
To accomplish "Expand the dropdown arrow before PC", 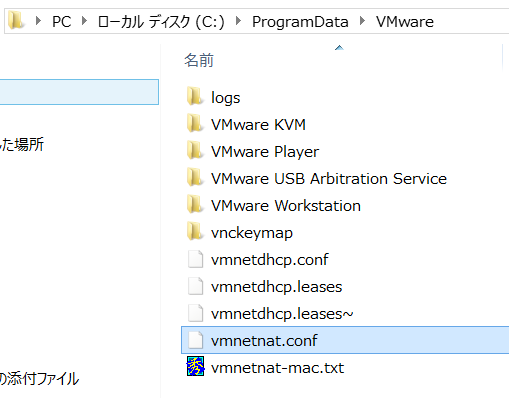I will tap(38, 21).
